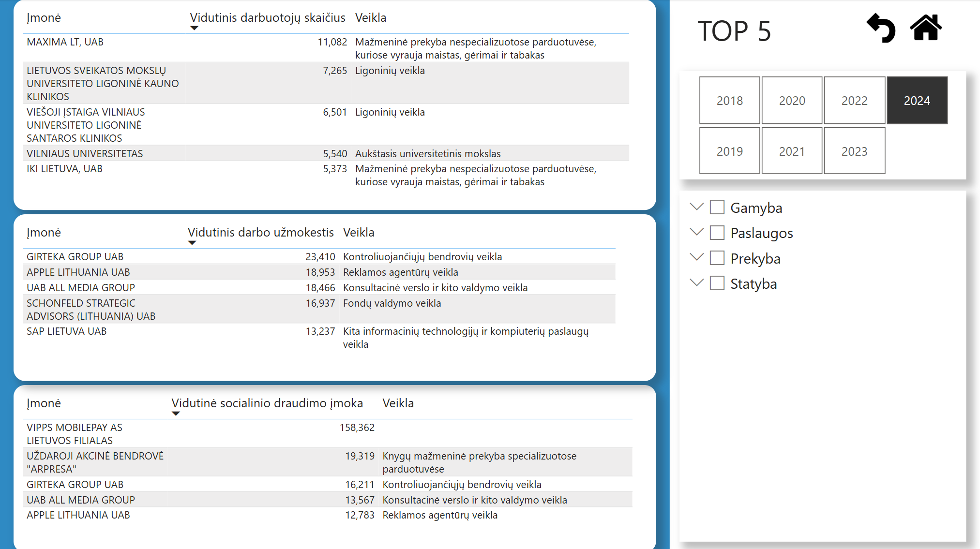Select year 2019 in slicer
The height and width of the screenshot is (549, 980).
tap(729, 151)
